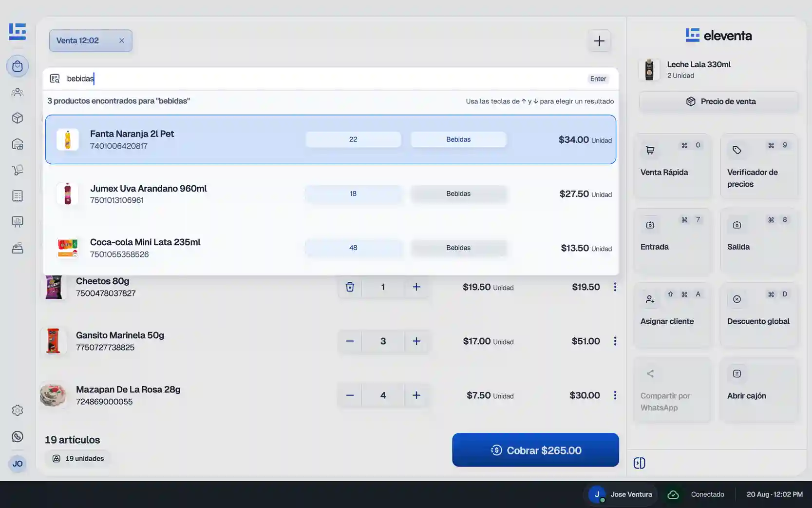Click the cloud connection status icon
The width and height of the screenshot is (812, 508).
click(x=673, y=494)
